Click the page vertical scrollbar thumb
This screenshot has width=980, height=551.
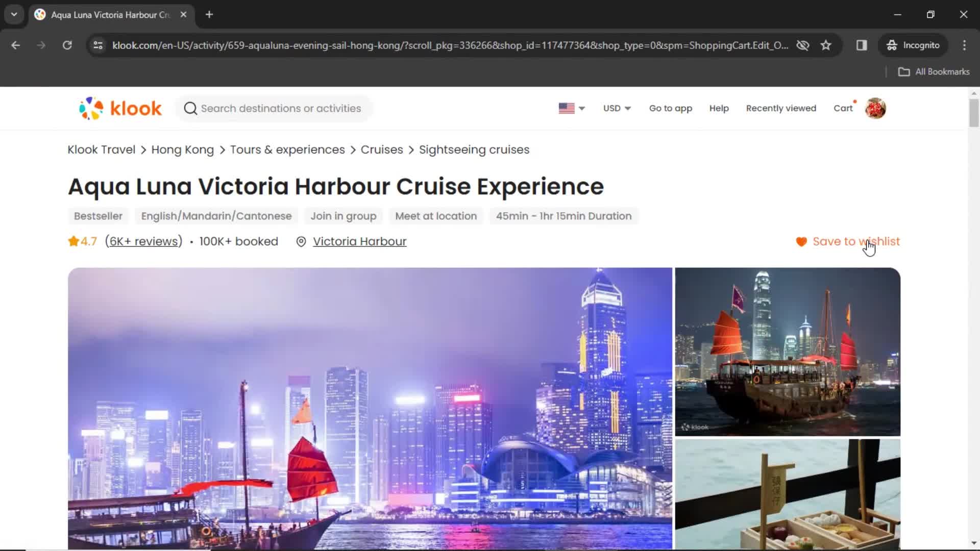(974, 113)
